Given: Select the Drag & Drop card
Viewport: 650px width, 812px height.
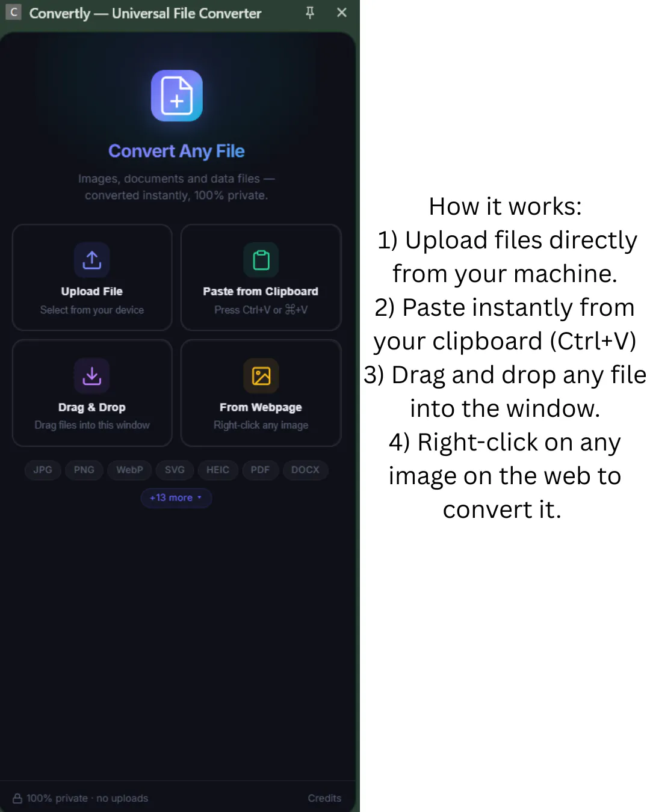Looking at the screenshot, I should click(92, 393).
